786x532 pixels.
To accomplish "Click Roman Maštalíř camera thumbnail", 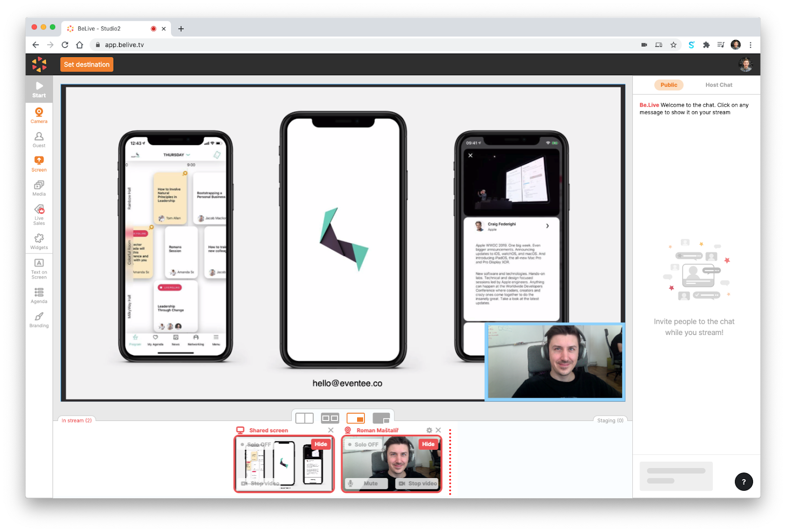I will coord(392,464).
